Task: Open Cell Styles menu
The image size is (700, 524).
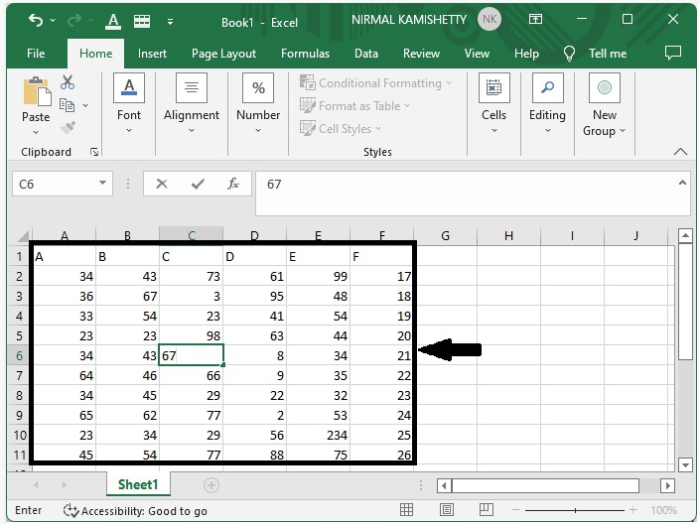Action: (x=341, y=129)
